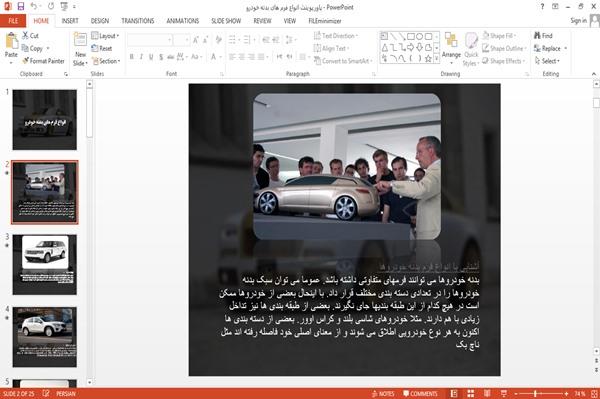Viewport: 600px width, 399px height.
Task: Click Sign in link
Action: (x=578, y=21)
